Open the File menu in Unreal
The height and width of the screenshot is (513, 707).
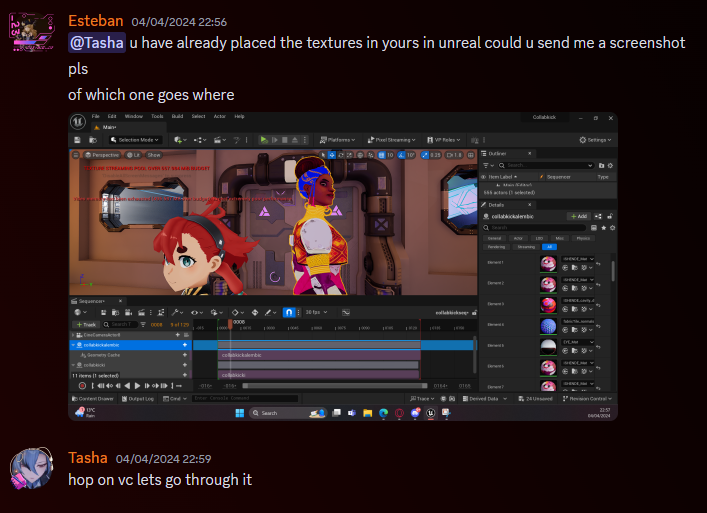click(96, 116)
